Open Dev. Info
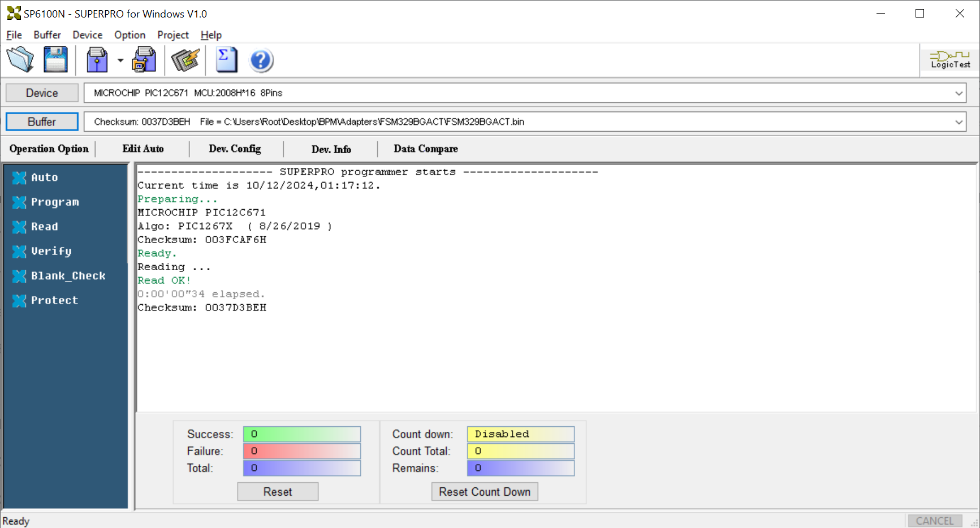980x528 pixels. [x=331, y=149]
